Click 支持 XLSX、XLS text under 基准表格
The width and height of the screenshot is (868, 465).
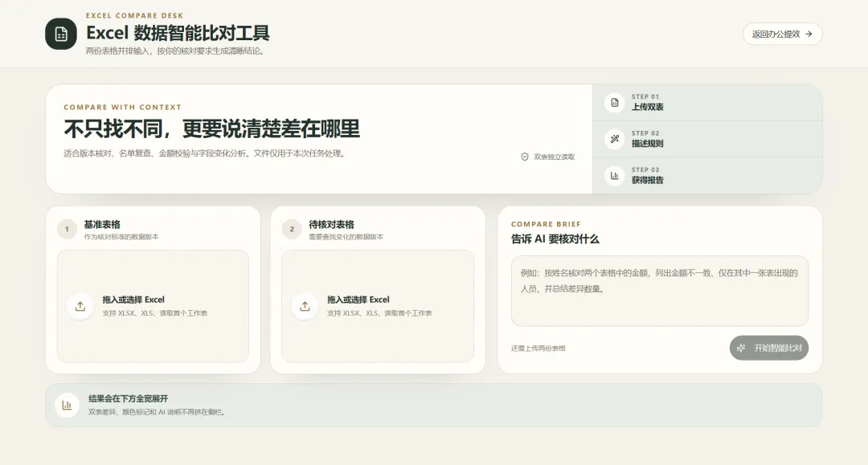coord(155,313)
